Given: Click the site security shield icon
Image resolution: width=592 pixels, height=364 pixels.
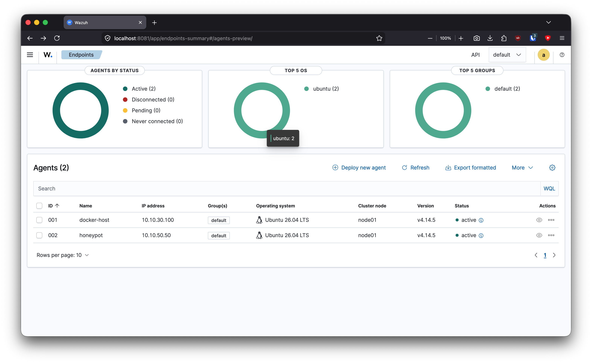Looking at the screenshot, I should click(x=108, y=38).
